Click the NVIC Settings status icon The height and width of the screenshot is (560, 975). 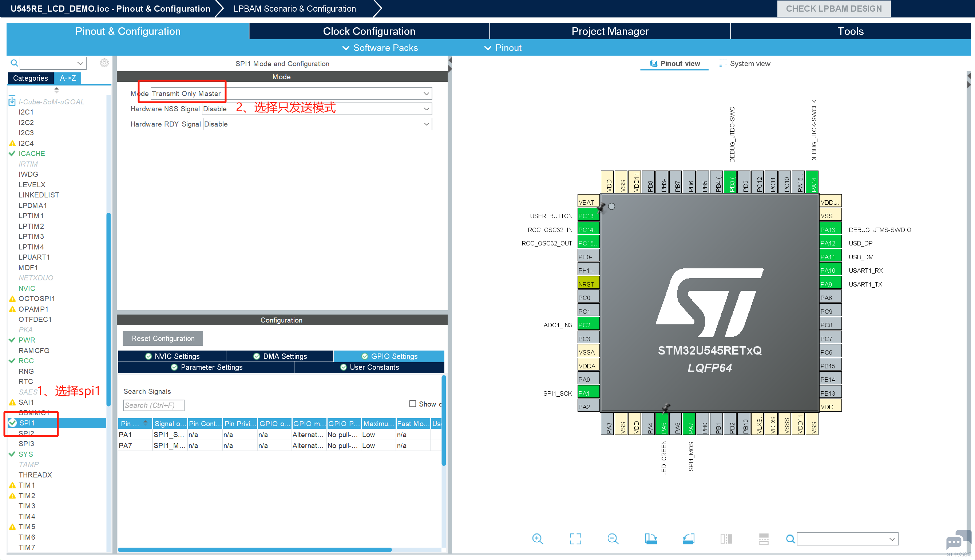click(x=148, y=356)
